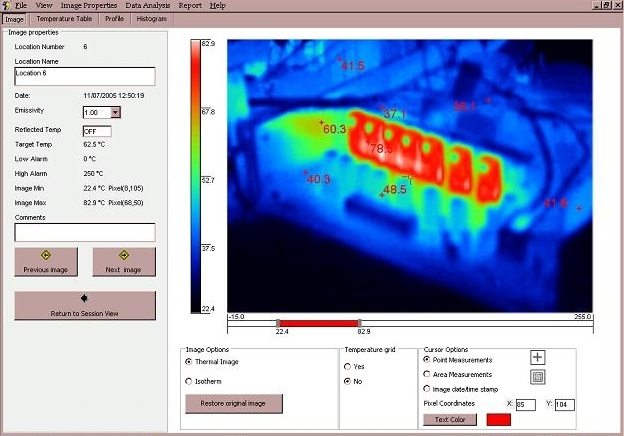Enable the temperature grid with Yes
Screen dimensions: 624x436
tap(347, 366)
